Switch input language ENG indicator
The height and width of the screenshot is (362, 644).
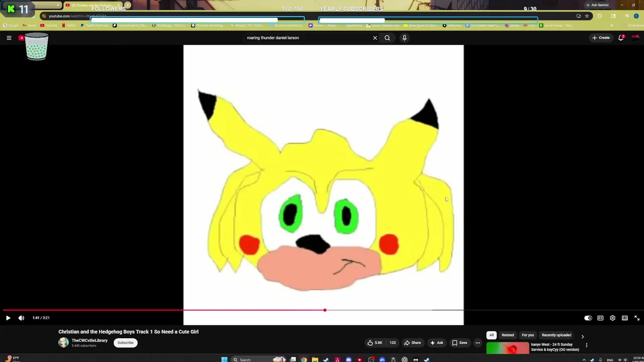click(610, 360)
